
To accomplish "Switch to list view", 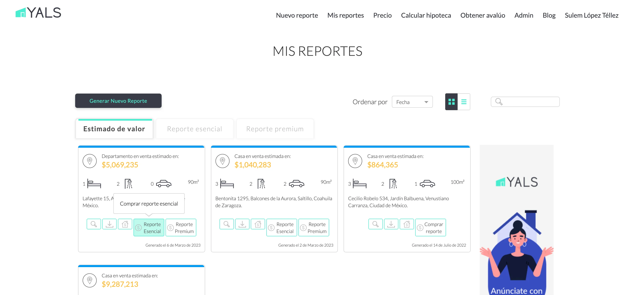I will 464,102.
